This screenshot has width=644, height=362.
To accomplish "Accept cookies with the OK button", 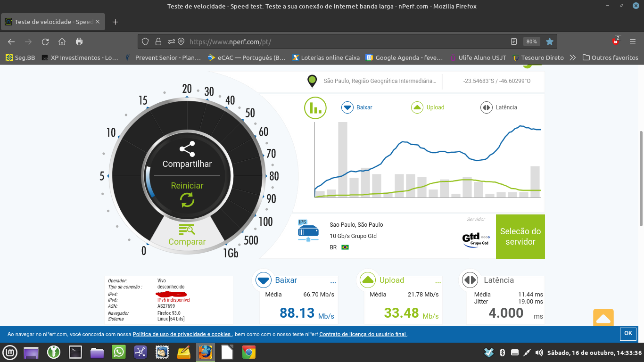I will [x=628, y=333].
